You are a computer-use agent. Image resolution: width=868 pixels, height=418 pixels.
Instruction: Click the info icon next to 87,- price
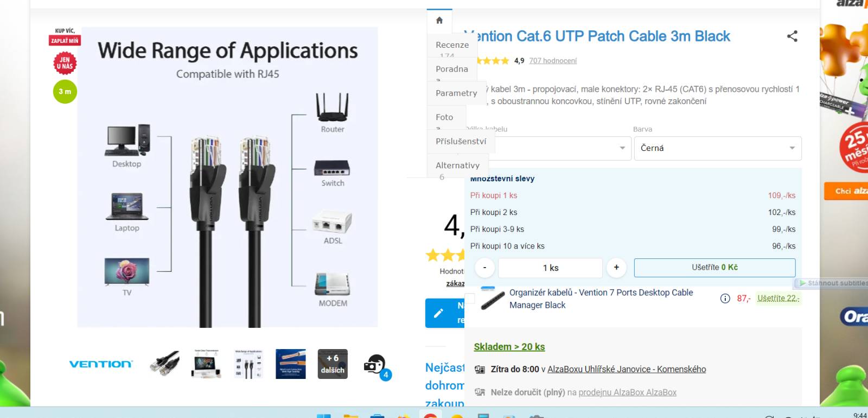pos(725,299)
